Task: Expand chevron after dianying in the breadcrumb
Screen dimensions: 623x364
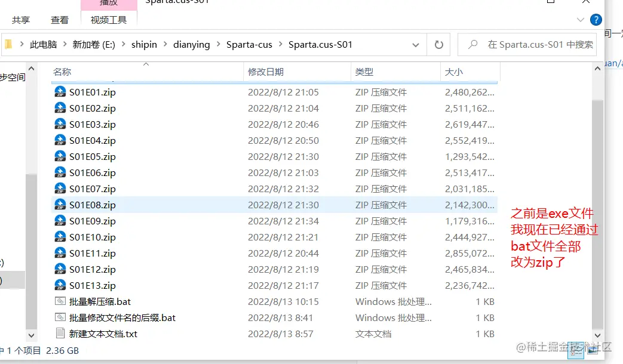Action: [218, 45]
